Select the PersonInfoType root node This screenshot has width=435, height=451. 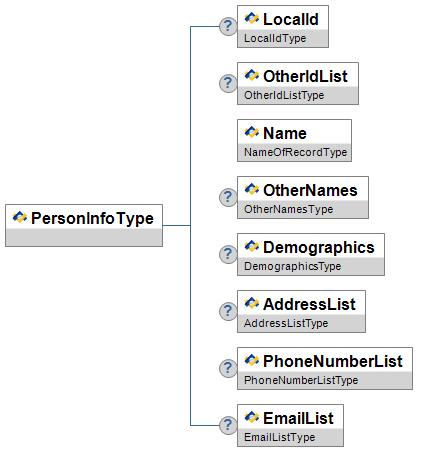coord(84,225)
